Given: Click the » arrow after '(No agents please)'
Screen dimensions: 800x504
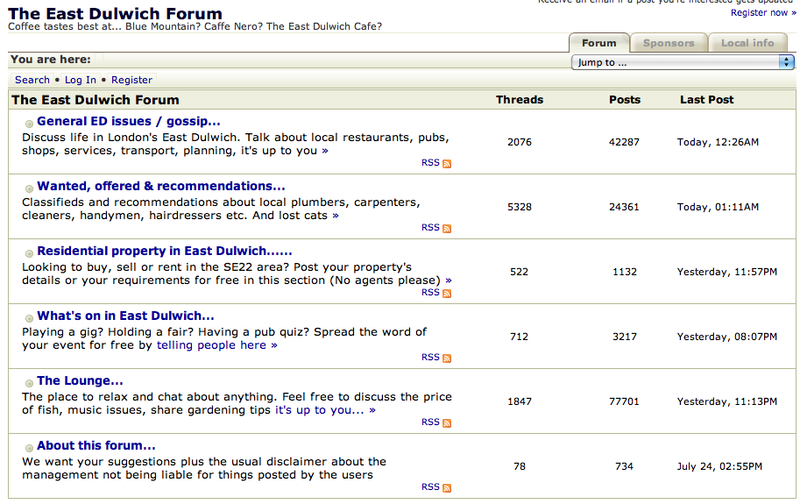Looking at the screenshot, I should [448, 281].
